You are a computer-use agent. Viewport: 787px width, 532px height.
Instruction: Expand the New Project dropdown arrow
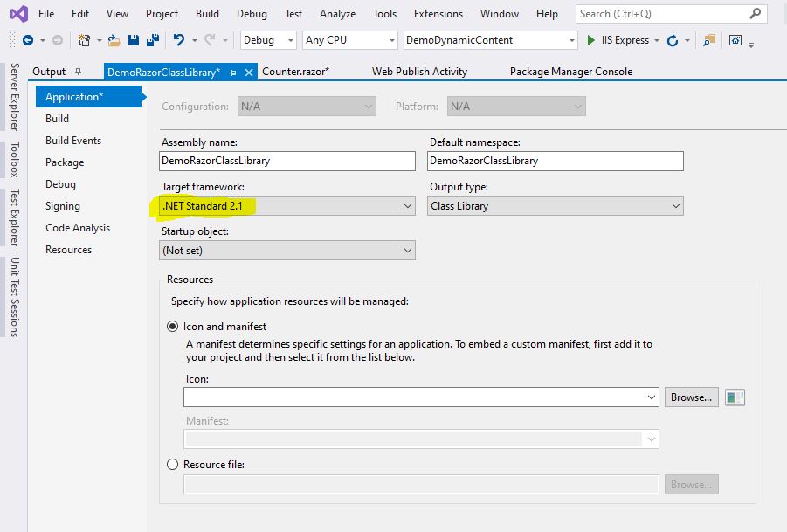pyautogui.click(x=99, y=41)
